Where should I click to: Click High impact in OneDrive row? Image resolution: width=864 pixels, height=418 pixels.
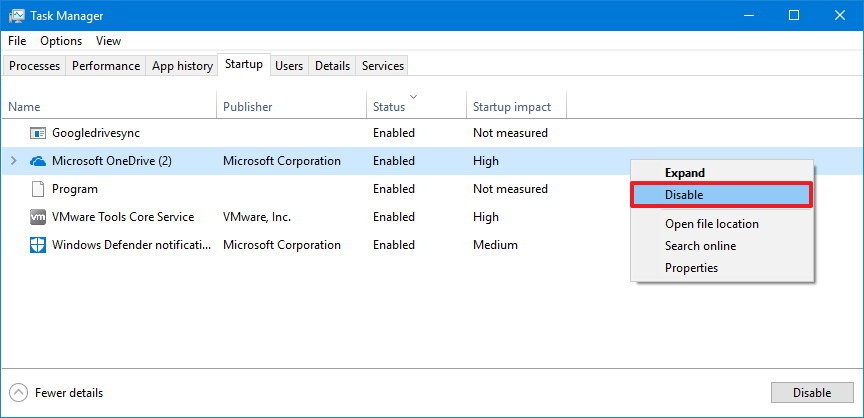coord(485,161)
